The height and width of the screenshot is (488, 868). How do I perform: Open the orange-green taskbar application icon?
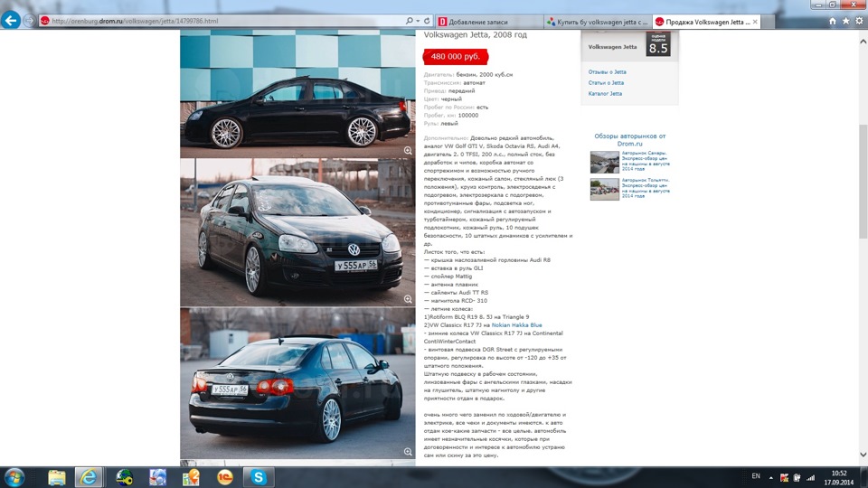click(x=191, y=477)
